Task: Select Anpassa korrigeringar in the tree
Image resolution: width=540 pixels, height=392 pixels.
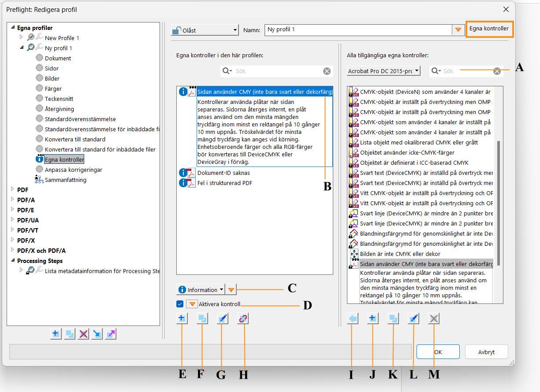Action: (74, 170)
